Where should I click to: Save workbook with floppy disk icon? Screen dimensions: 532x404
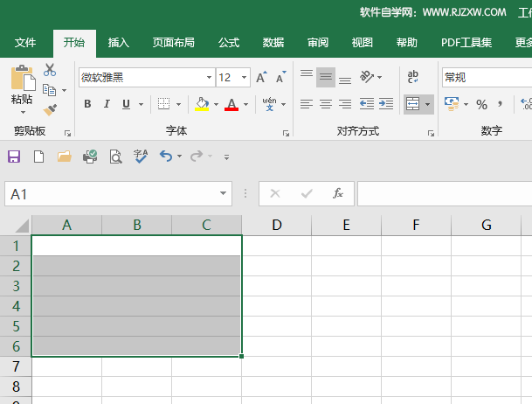point(14,157)
